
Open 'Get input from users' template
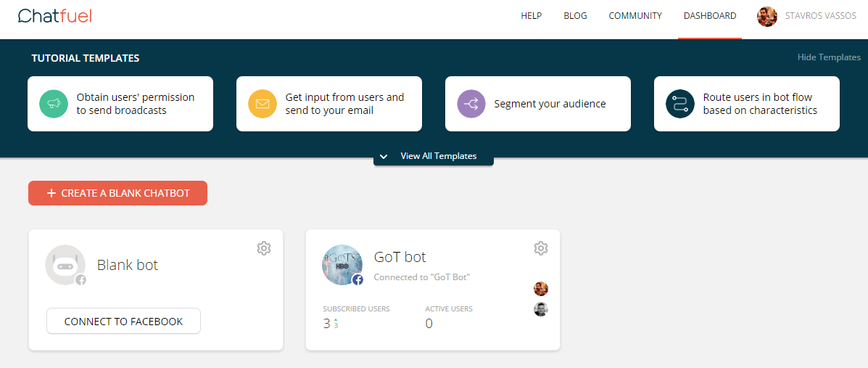coord(328,104)
